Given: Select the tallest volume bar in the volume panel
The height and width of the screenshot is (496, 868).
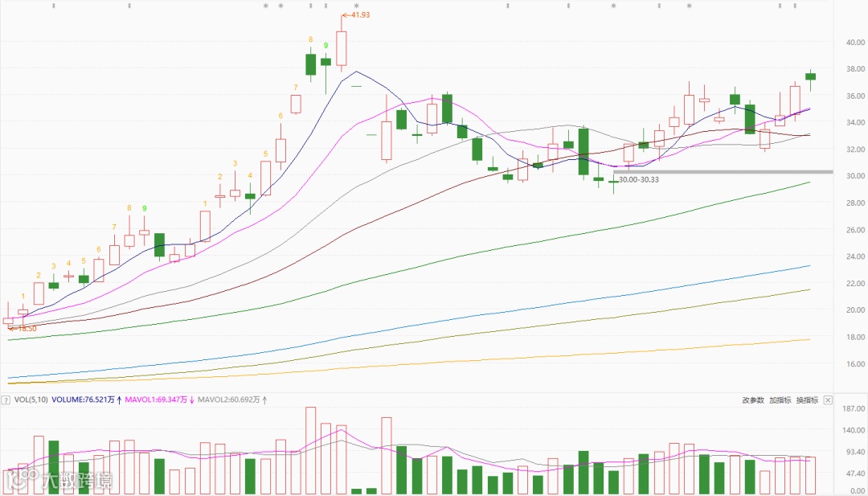Looking at the screenshot, I should pyautogui.click(x=310, y=451).
